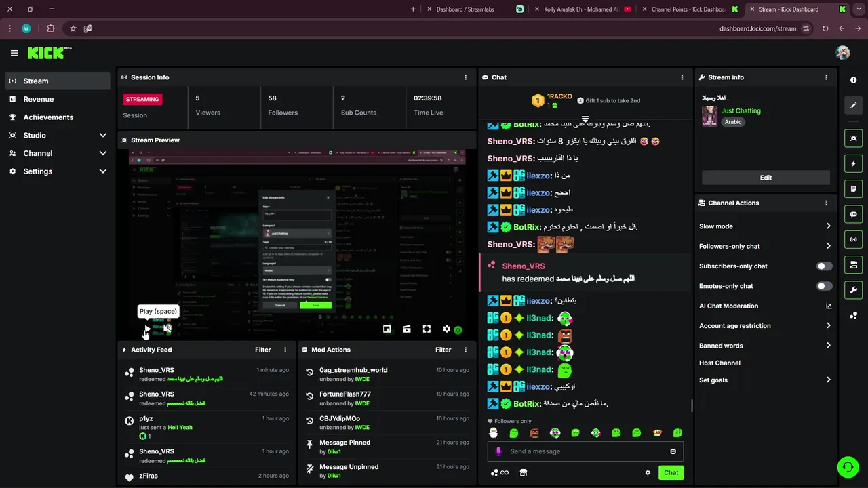Select Stream in the sidebar

coord(58,81)
